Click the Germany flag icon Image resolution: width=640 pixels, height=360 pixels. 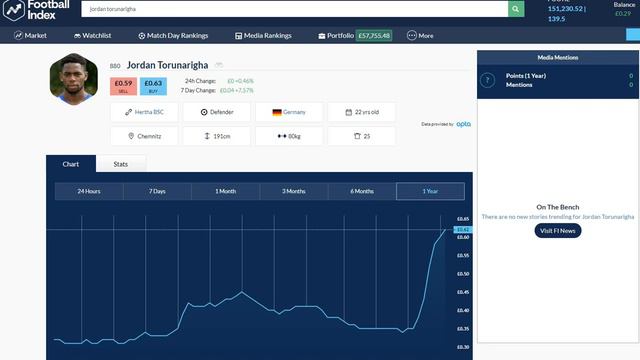tap(277, 112)
